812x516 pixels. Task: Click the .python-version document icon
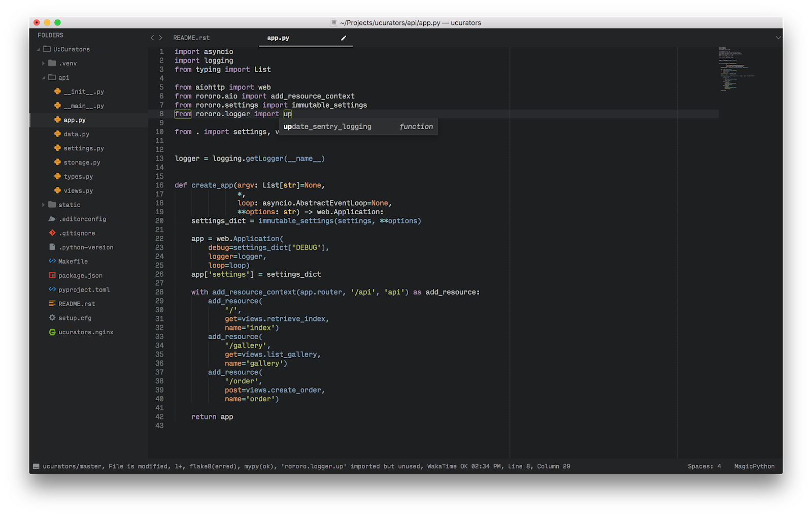pyautogui.click(x=52, y=247)
